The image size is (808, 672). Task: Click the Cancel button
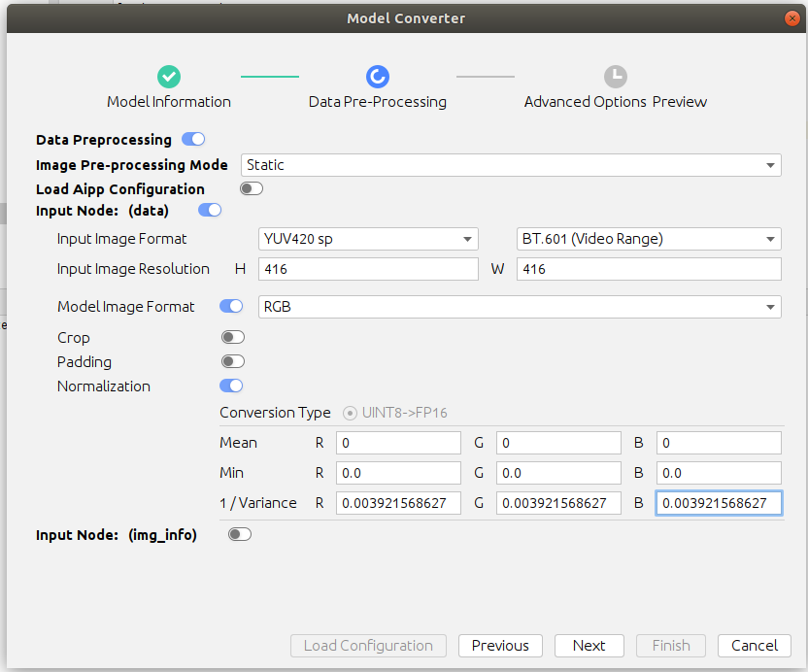coord(755,646)
